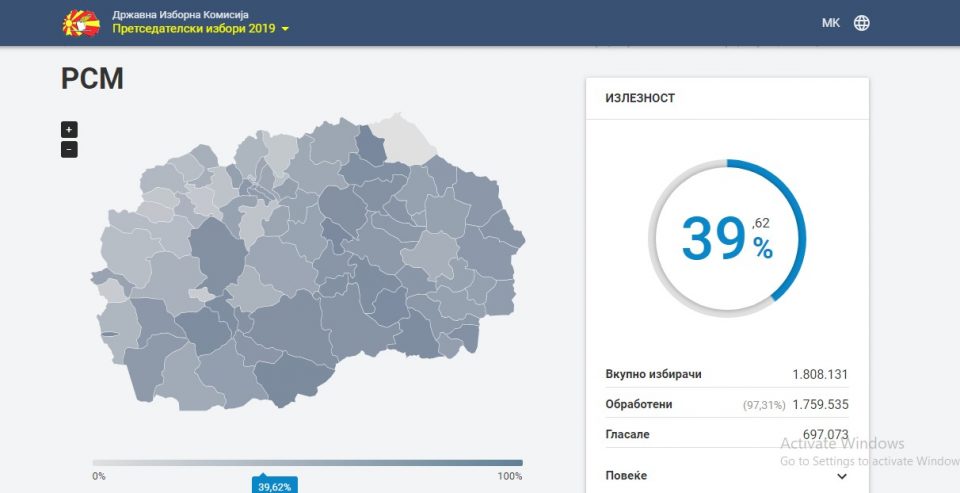The width and height of the screenshot is (960, 493).
Task: Click the Вкупно избирачи label
Action: (x=653, y=374)
